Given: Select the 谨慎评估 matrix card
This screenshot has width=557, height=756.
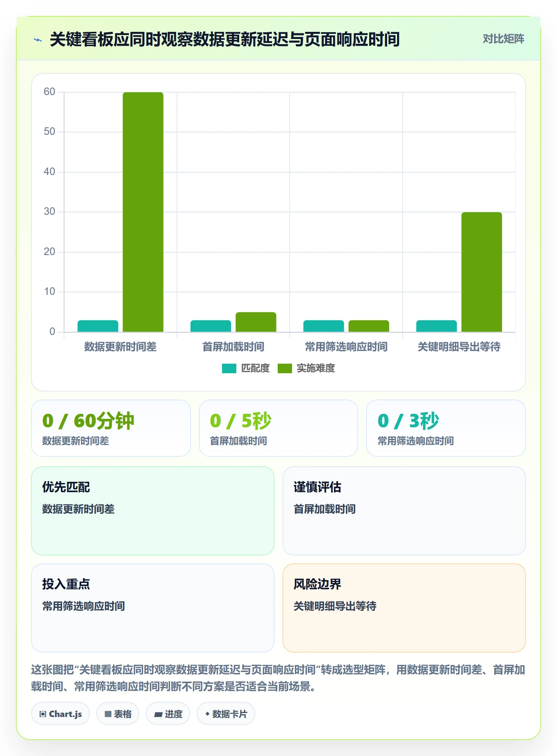Looking at the screenshot, I should click(404, 511).
